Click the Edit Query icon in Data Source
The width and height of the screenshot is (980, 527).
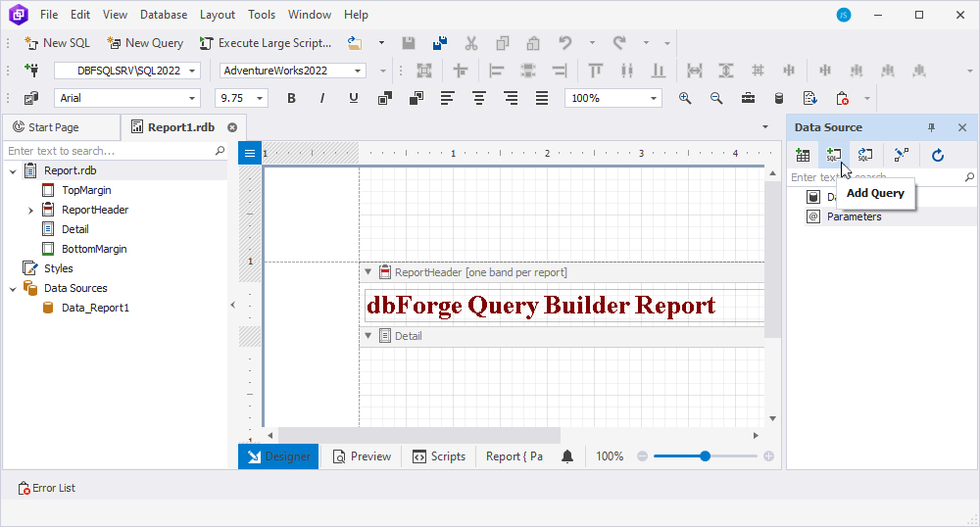pyautogui.click(x=865, y=155)
